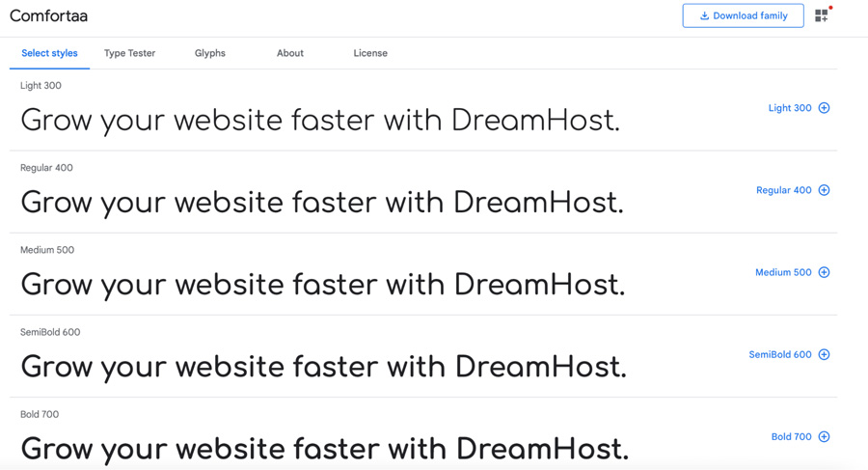This screenshot has width=868, height=470.
Task: Select the Medium 500 link text
Action: (x=783, y=272)
